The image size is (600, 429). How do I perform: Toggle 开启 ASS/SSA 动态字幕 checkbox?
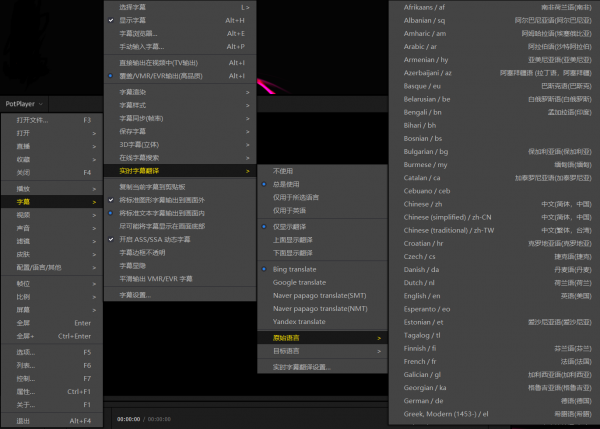180,240
